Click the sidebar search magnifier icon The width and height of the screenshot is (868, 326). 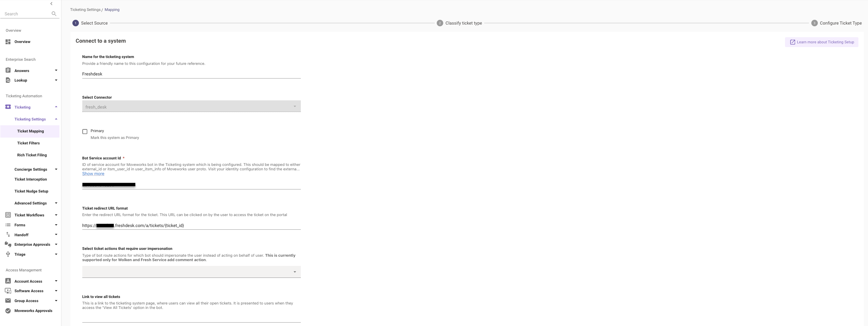[54, 14]
